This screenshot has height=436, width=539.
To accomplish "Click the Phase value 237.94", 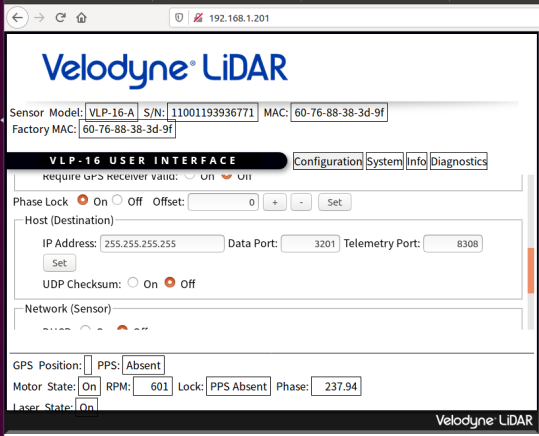I will coord(336,386).
